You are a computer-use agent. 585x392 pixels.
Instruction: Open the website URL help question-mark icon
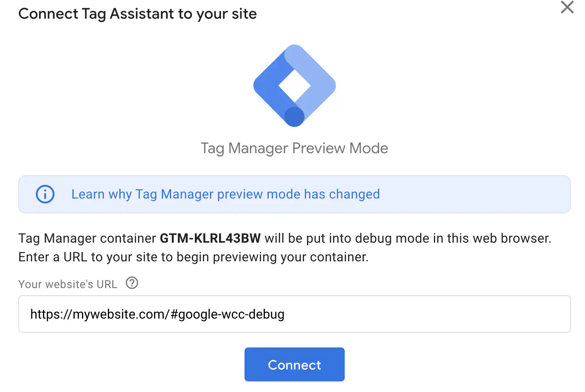coord(132,283)
